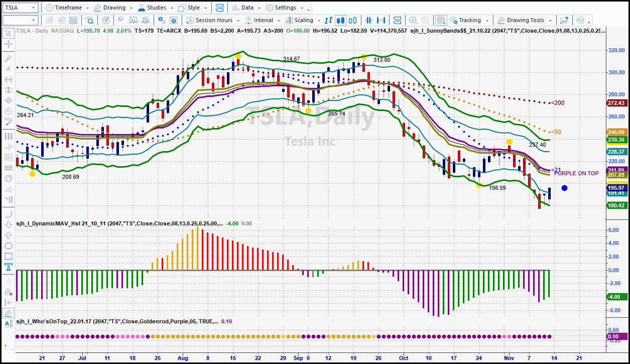Open the Data menu

click(x=246, y=8)
